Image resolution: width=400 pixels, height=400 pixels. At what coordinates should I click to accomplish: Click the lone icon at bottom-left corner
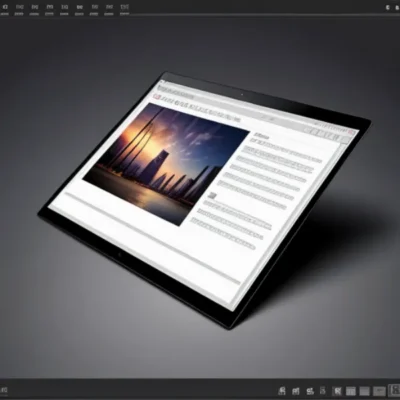tap(4, 390)
